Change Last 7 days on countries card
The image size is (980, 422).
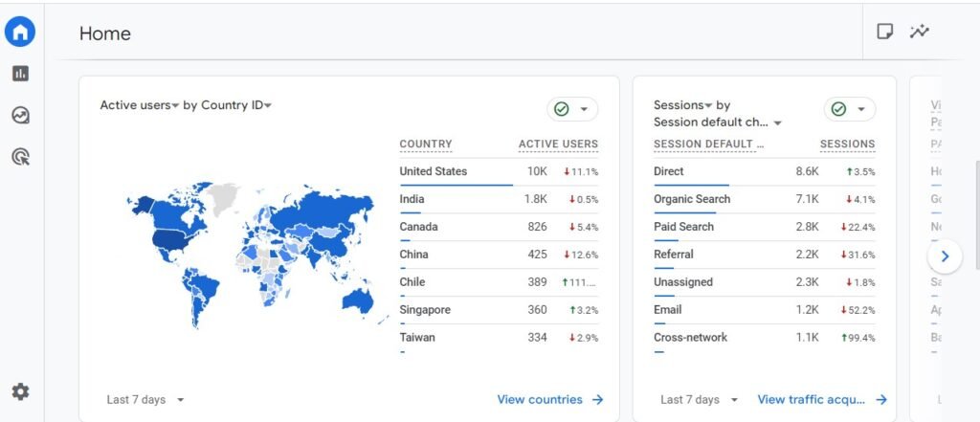[145, 399]
